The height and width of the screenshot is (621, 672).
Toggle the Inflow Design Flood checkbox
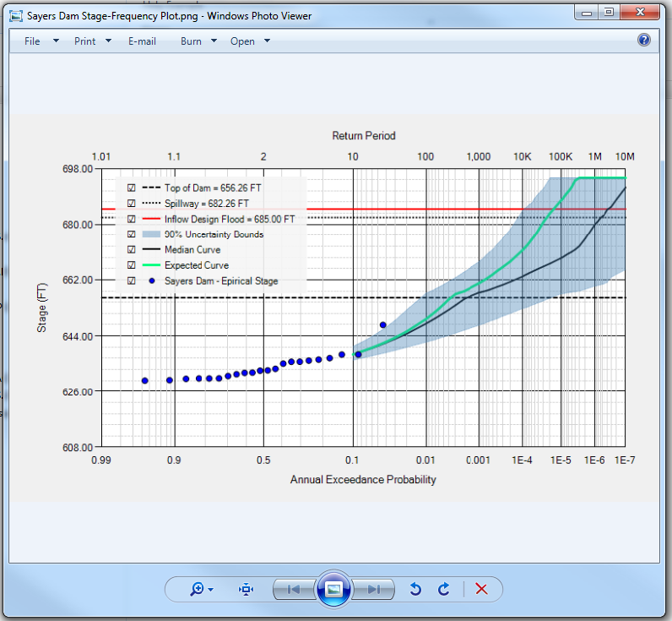tap(131, 219)
